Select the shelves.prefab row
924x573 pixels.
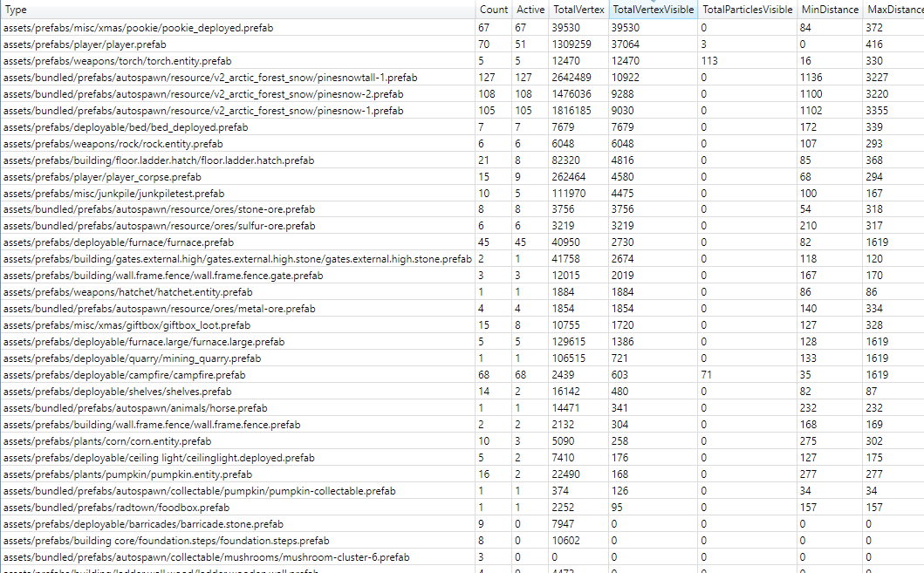[462, 391]
